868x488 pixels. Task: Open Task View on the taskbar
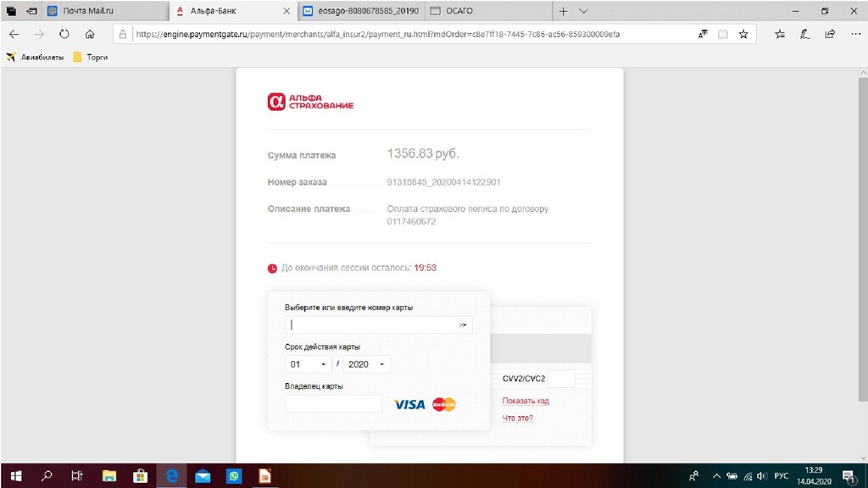click(77, 476)
